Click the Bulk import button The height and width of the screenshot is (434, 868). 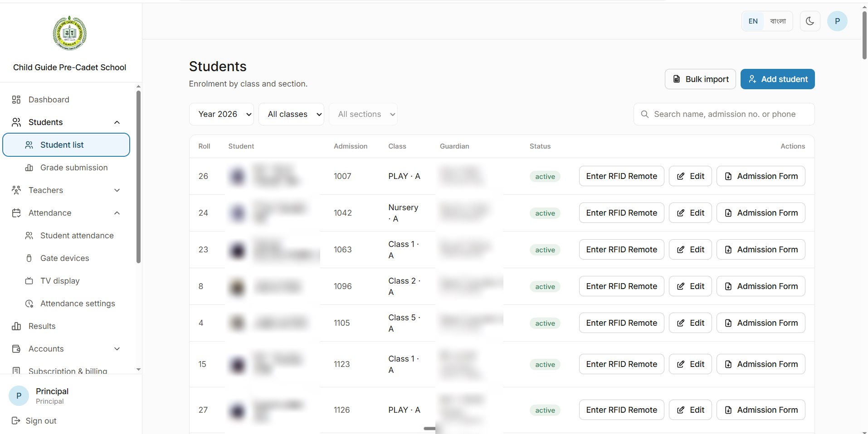700,79
